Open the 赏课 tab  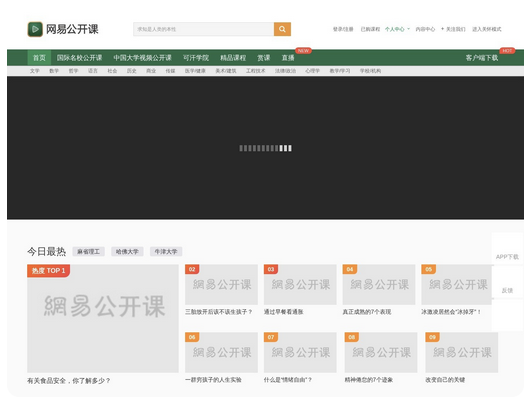click(x=264, y=58)
